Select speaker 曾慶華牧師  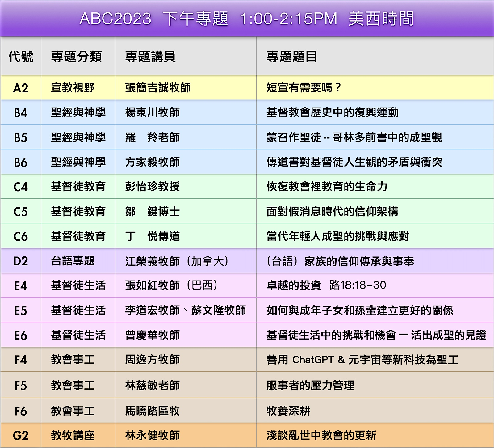coord(153,335)
